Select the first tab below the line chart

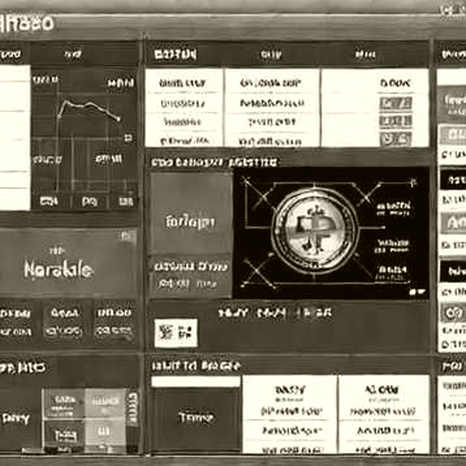[x=49, y=201]
